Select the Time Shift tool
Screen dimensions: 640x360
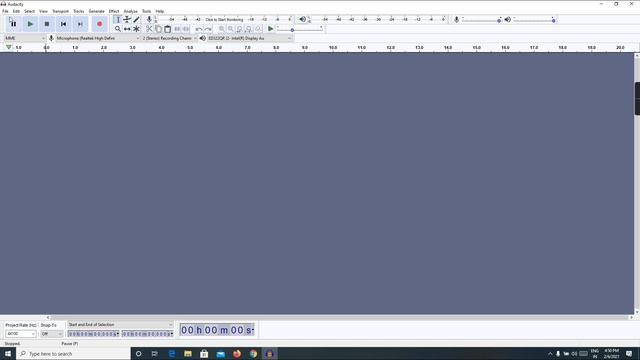coord(127,29)
